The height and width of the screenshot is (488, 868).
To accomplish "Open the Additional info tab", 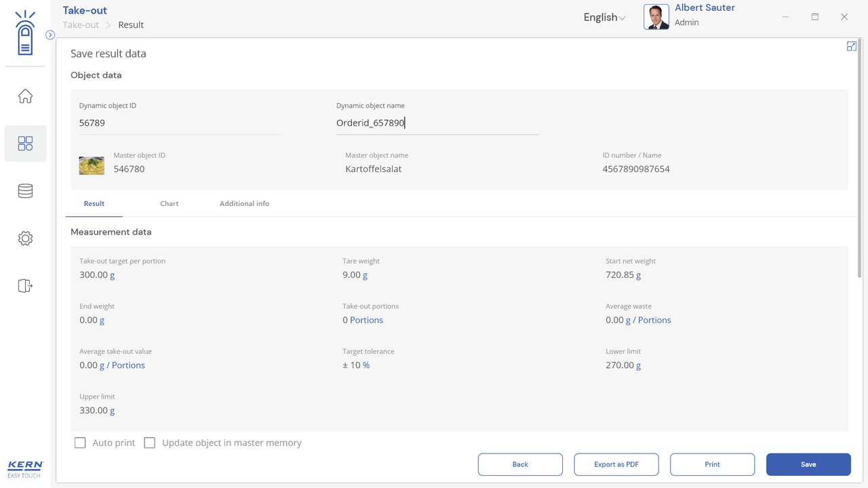I will click(244, 203).
